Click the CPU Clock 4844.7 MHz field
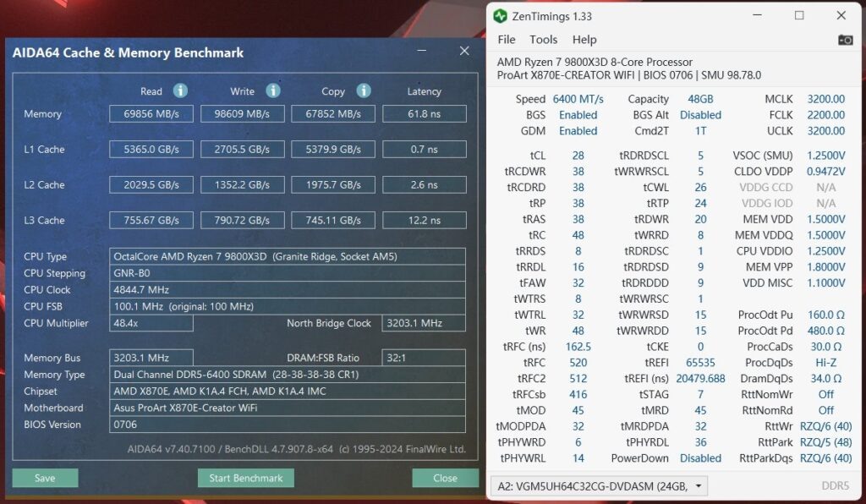This screenshot has height=504, width=866. (288, 289)
